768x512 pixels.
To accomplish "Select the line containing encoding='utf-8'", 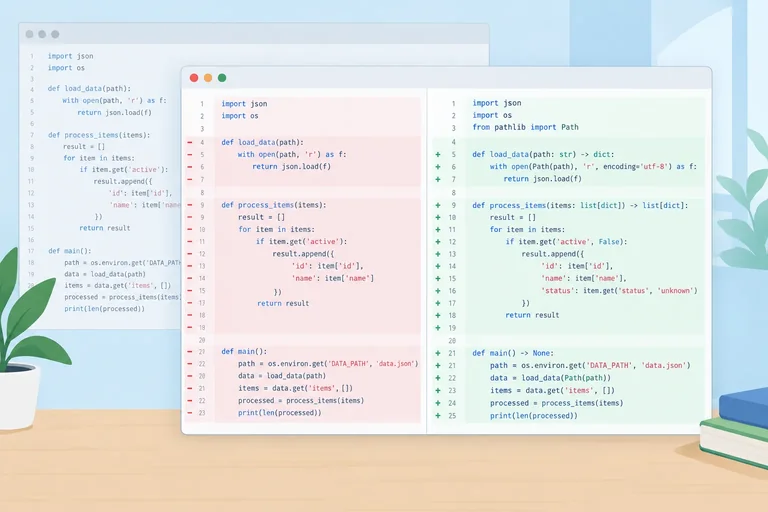I will coord(593,167).
